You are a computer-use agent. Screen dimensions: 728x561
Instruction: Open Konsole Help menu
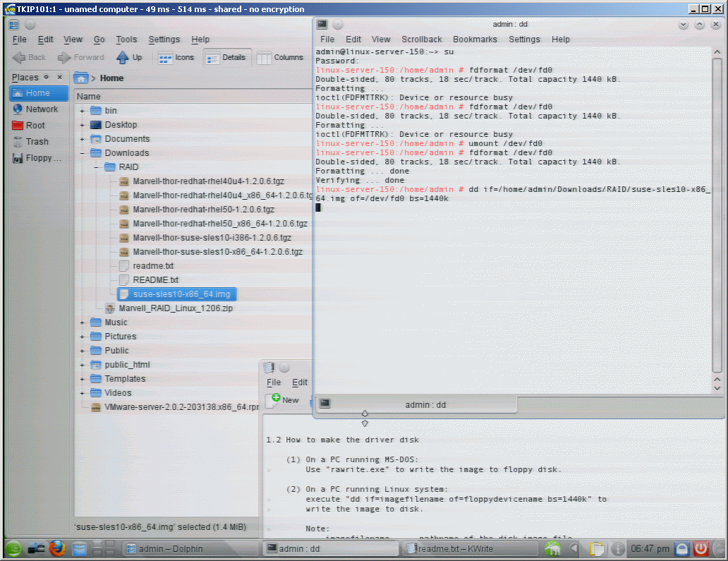(x=560, y=40)
